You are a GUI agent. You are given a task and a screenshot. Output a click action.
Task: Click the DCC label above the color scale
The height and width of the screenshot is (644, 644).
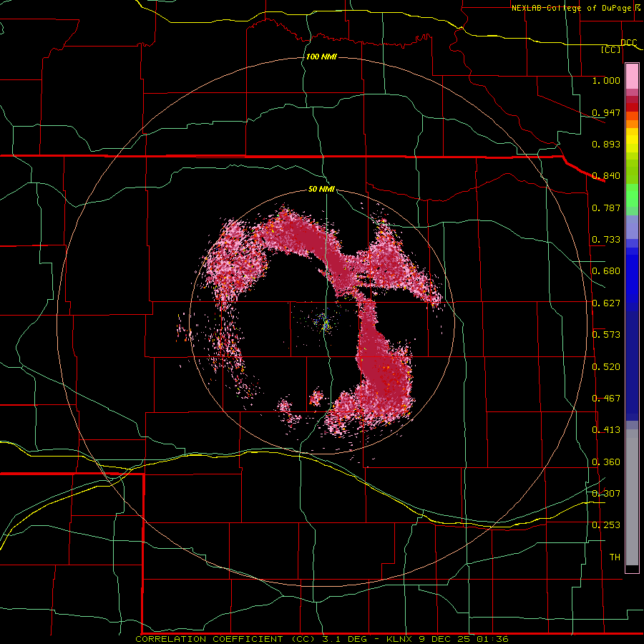pos(628,42)
